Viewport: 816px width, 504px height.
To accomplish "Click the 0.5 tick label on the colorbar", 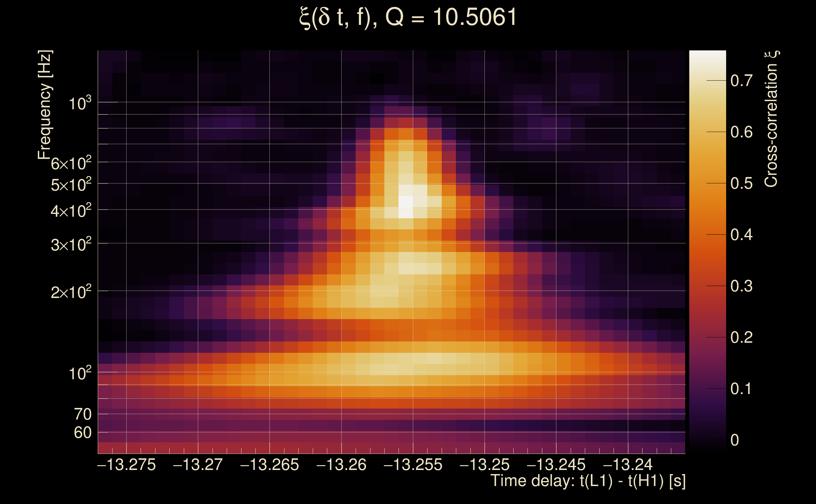I will point(741,183).
